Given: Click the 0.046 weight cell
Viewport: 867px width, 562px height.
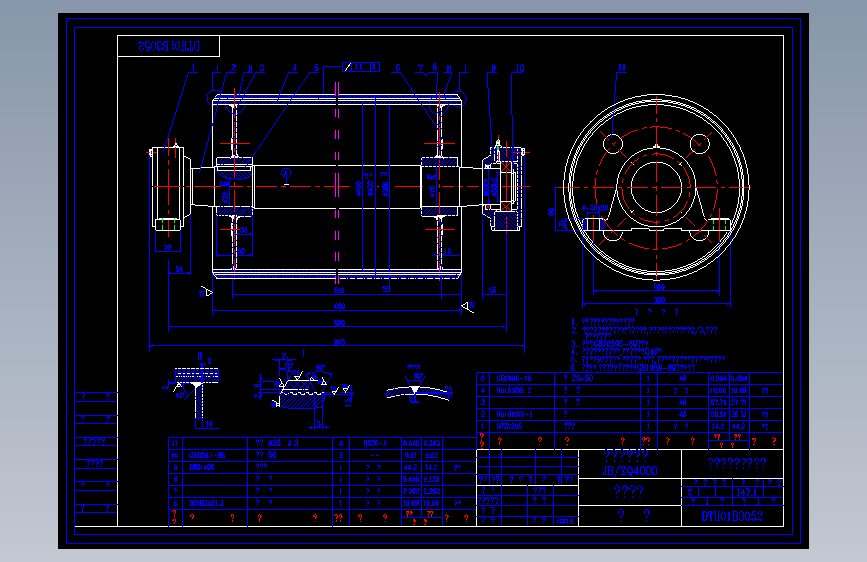Looking at the screenshot, I should pyautogui.click(x=411, y=443).
